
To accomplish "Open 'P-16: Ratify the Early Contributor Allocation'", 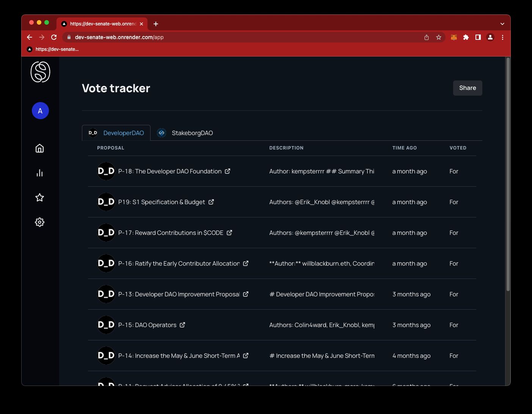I will 179,263.
